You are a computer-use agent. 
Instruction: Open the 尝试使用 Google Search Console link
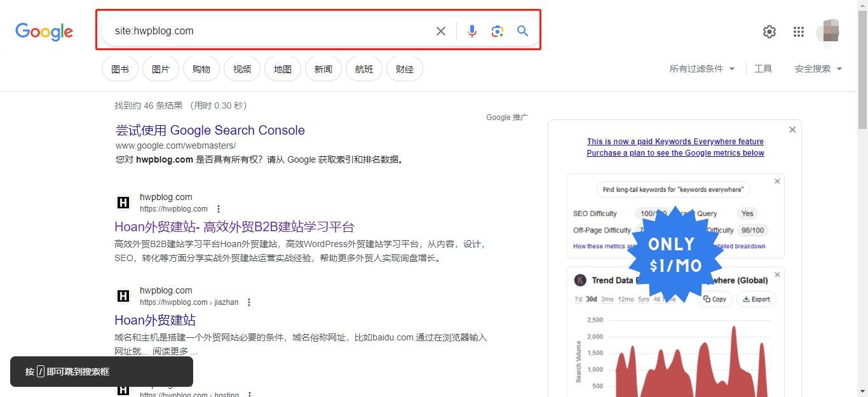point(210,130)
